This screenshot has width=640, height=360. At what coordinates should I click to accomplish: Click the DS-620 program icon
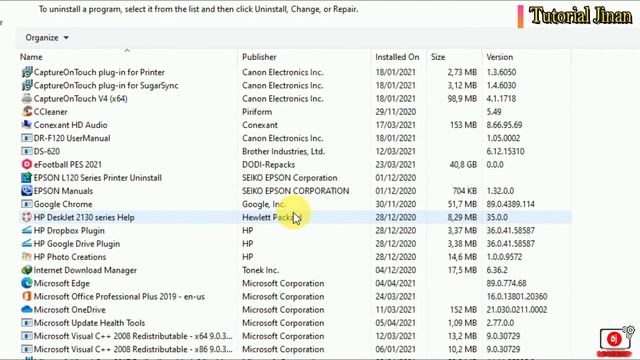click(x=27, y=151)
